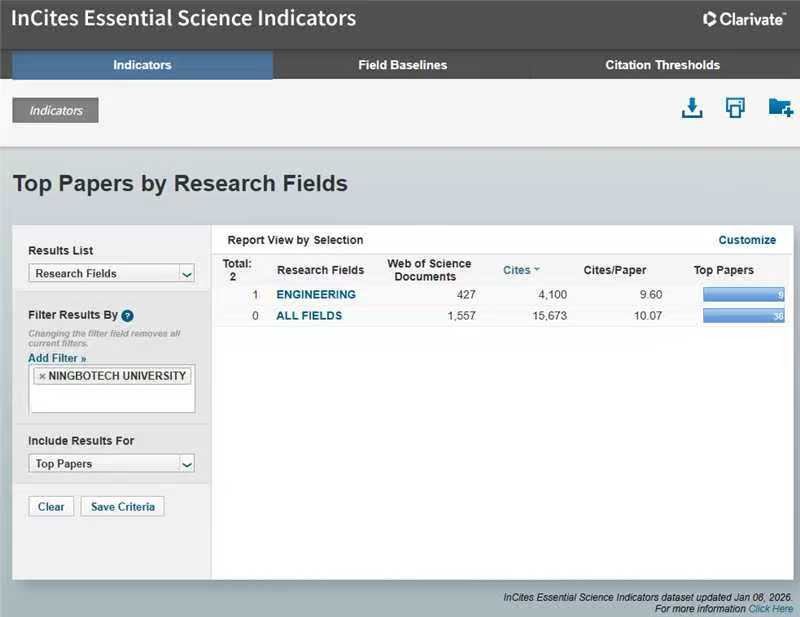
Task: Click the Cites sort arrow
Action: tap(537, 270)
